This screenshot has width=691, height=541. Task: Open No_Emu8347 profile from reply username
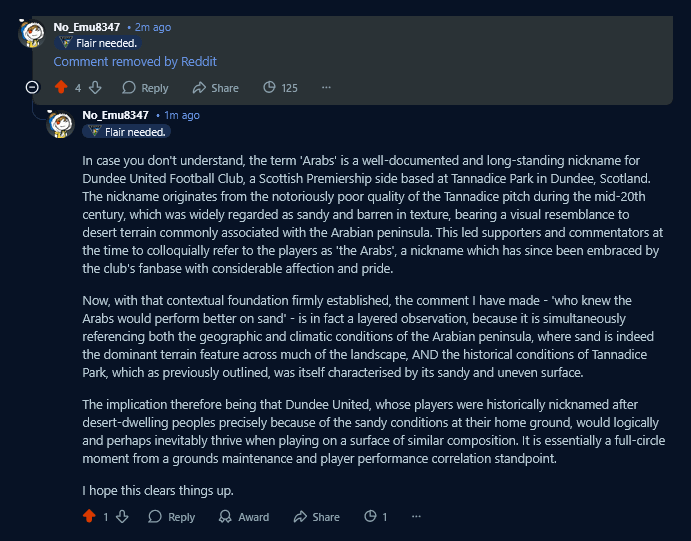[x=115, y=115]
